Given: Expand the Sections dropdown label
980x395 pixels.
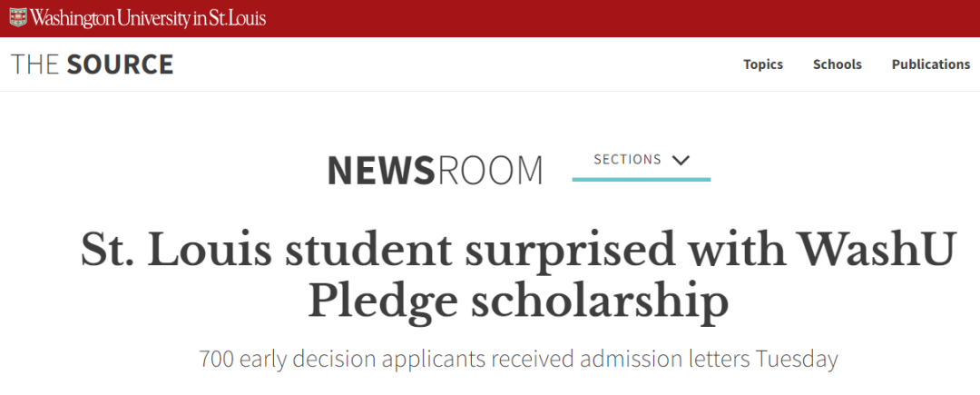Looking at the screenshot, I should [x=627, y=160].
